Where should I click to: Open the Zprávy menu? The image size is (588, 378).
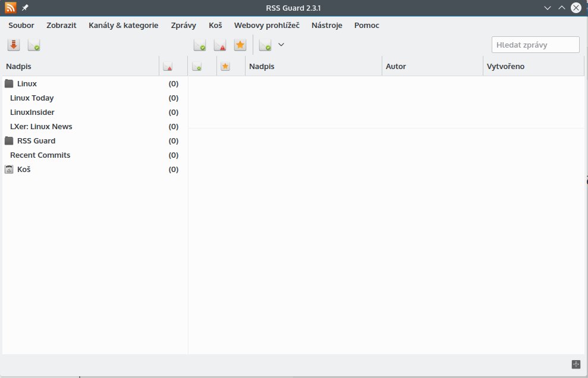[x=183, y=25]
